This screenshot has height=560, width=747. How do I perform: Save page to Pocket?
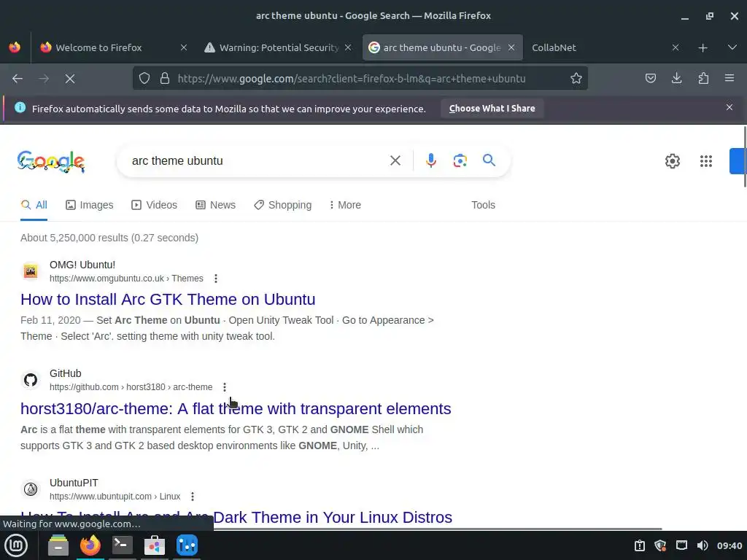650,78
